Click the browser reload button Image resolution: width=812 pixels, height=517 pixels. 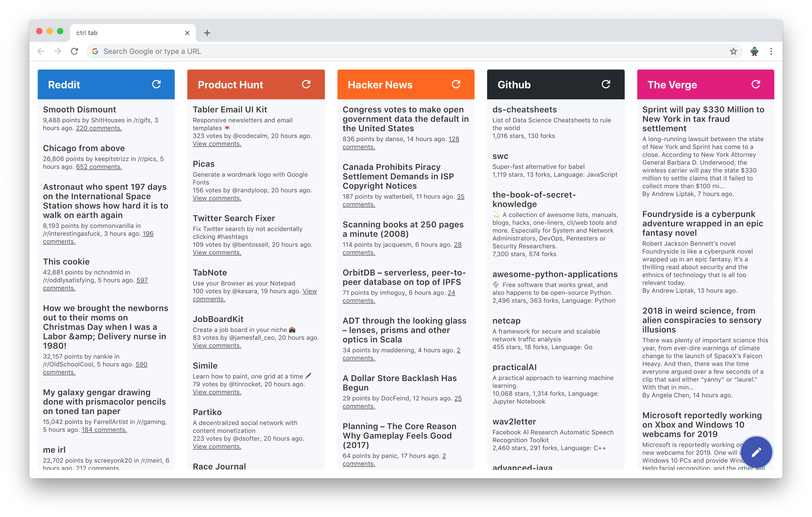75,51
